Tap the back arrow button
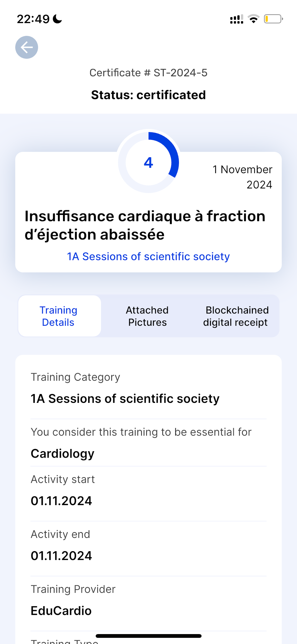The image size is (297, 644). point(26,47)
